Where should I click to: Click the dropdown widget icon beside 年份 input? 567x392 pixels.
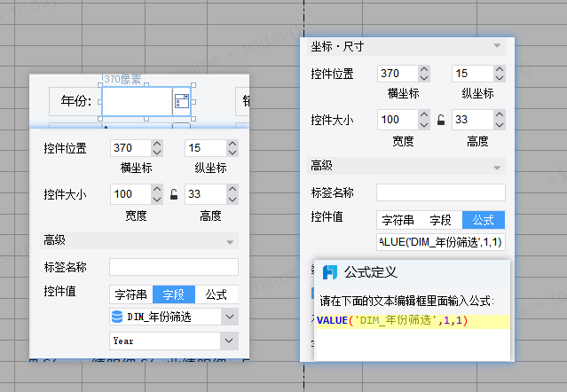pyautogui.click(x=182, y=101)
